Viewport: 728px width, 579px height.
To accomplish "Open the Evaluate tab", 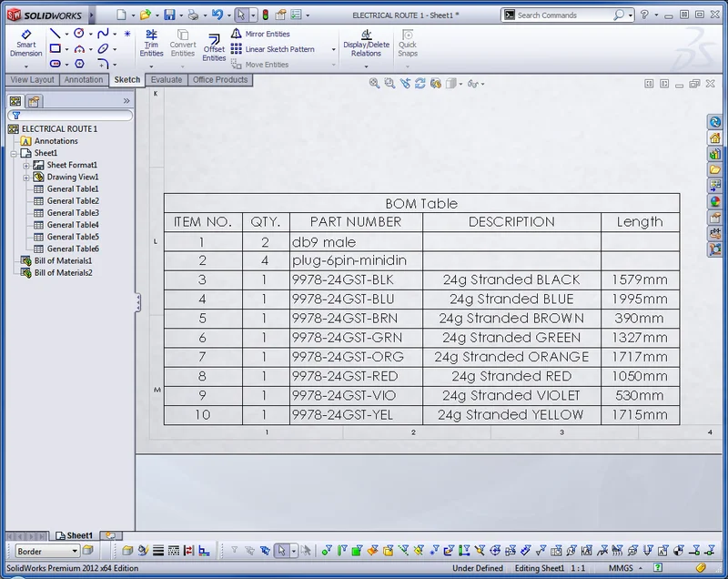I will coord(167,80).
